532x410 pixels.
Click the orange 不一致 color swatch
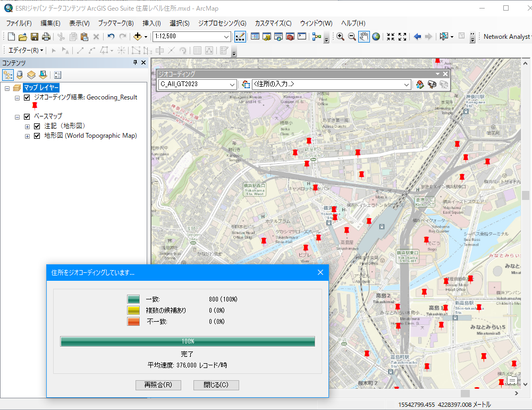pyautogui.click(x=133, y=321)
